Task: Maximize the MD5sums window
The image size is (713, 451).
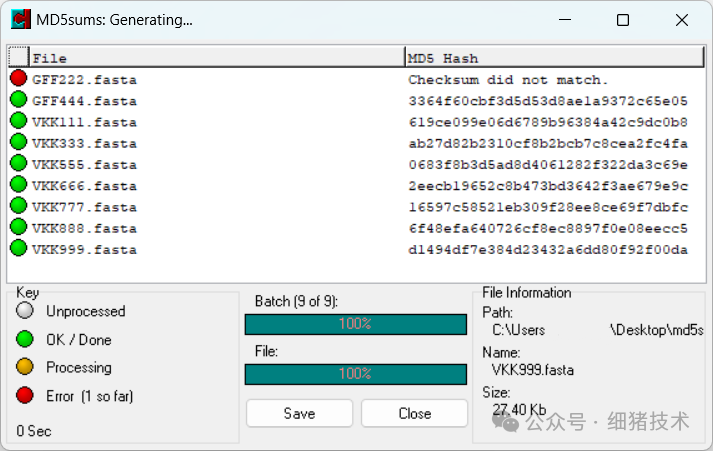Action: point(623,20)
